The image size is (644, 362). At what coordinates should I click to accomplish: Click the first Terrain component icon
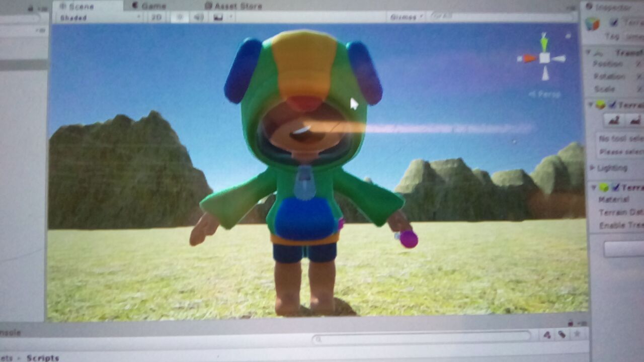[600, 105]
